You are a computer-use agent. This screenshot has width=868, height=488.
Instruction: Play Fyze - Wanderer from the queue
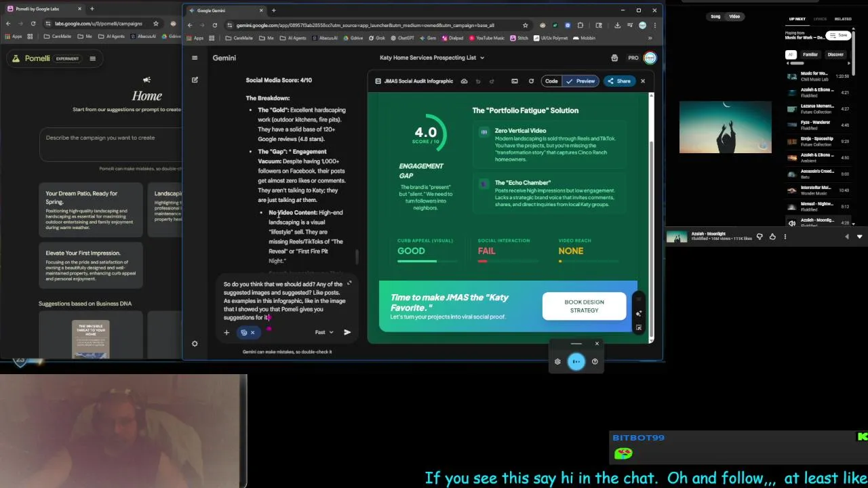[x=818, y=125]
